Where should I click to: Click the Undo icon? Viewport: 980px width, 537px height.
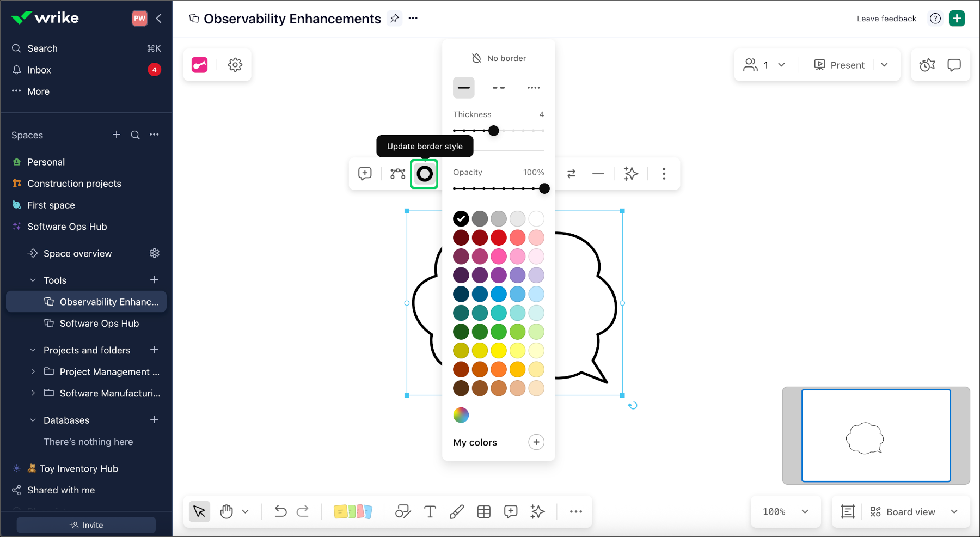click(280, 511)
